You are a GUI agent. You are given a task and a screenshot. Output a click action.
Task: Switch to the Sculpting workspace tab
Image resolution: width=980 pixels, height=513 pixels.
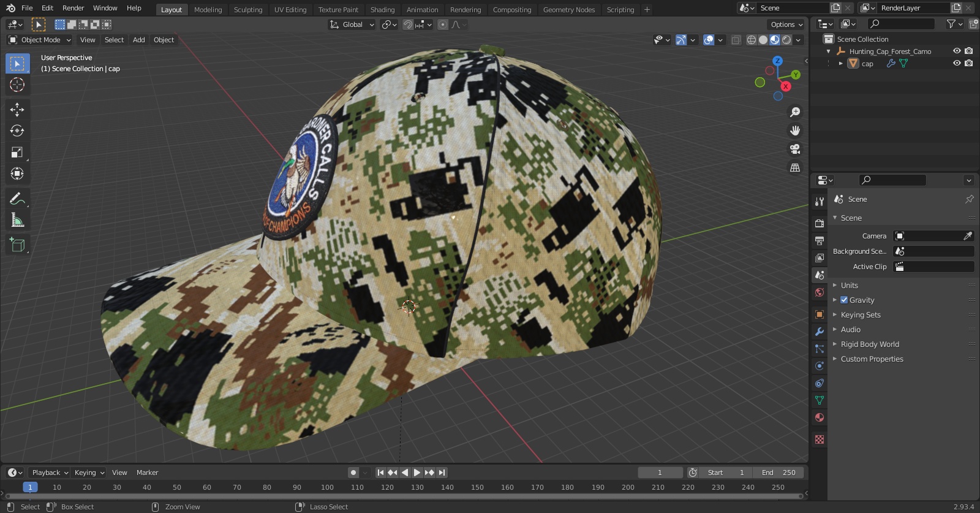coord(248,10)
